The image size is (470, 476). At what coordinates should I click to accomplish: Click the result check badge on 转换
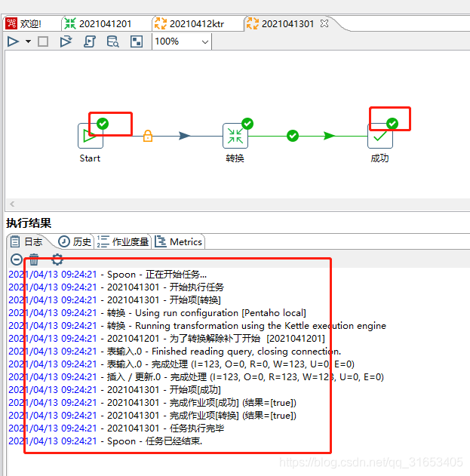click(247, 124)
